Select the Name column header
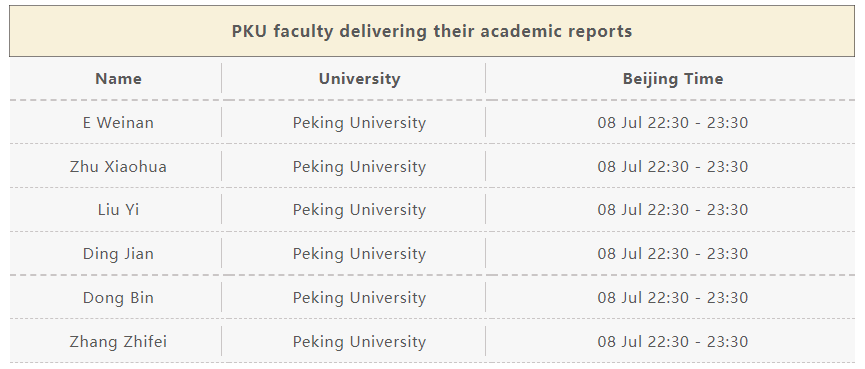Viewport: 865px width, 369px height. click(118, 79)
